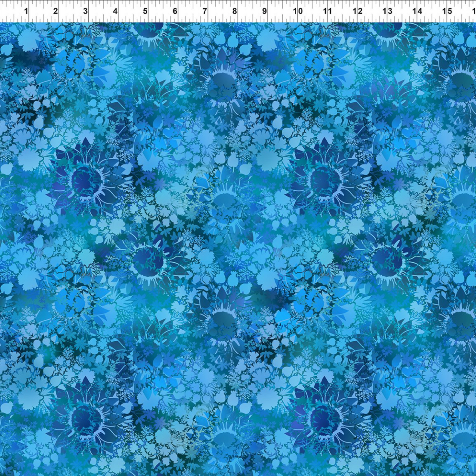476x476 pixels.
Task: Click the ruler number "11"
Action: (x=328, y=11)
